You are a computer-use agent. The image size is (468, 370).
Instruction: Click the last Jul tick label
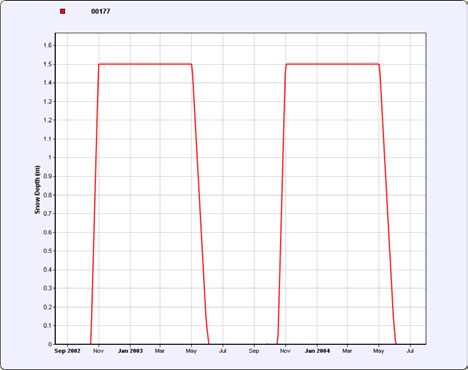pos(410,351)
